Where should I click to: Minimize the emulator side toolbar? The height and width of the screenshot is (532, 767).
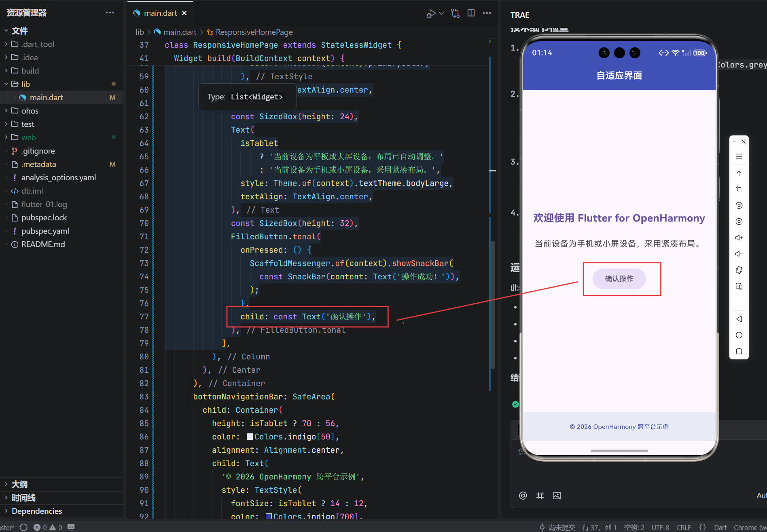click(x=734, y=142)
